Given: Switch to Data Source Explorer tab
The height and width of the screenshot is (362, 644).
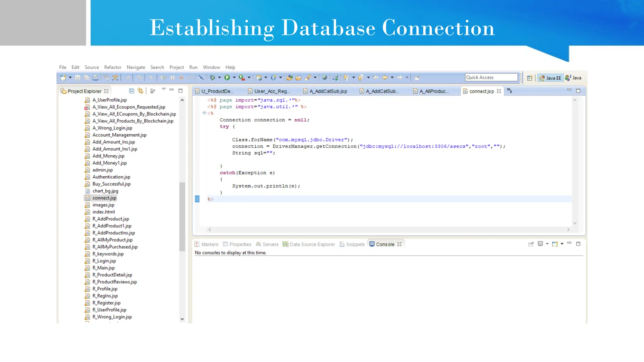Looking at the screenshot, I should tap(309, 244).
